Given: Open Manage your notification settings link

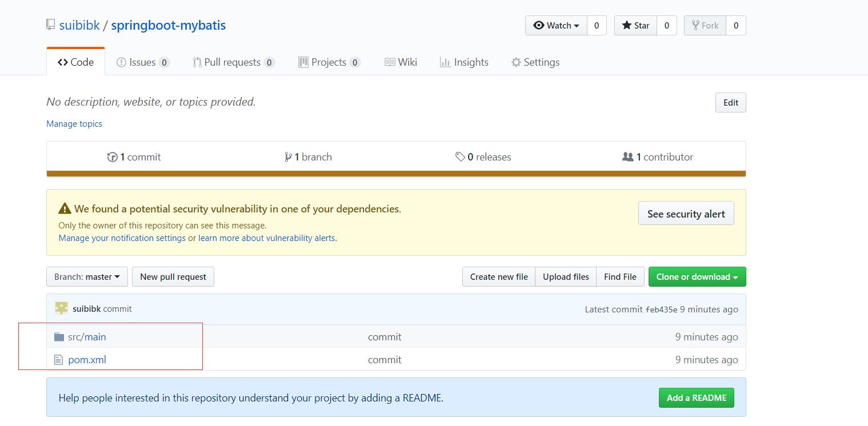Looking at the screenshot, I should [122, 238].
